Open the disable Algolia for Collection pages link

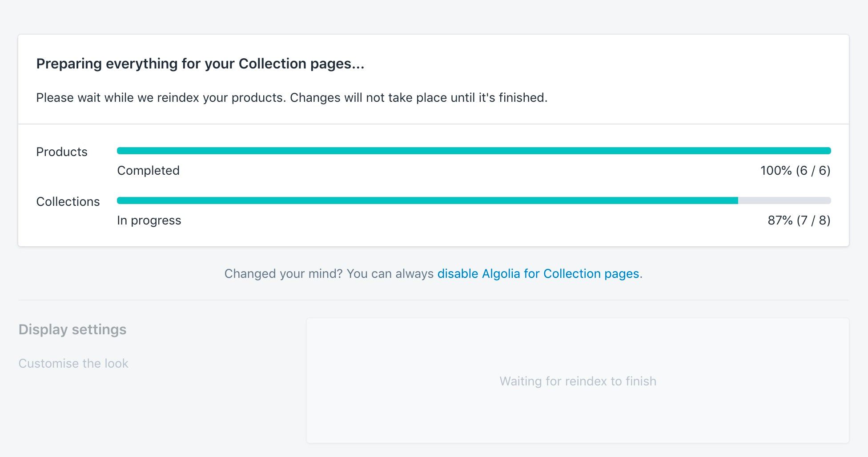[x=539, y=274]
